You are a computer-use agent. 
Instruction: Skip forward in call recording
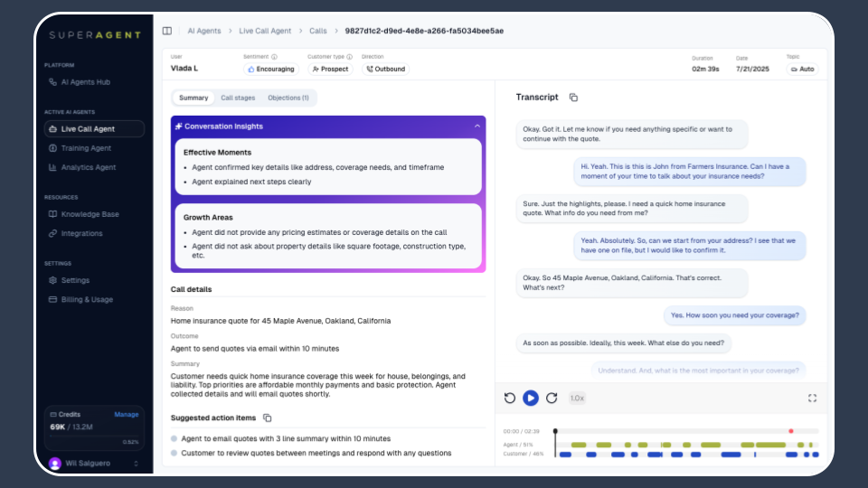pos(552,398)
